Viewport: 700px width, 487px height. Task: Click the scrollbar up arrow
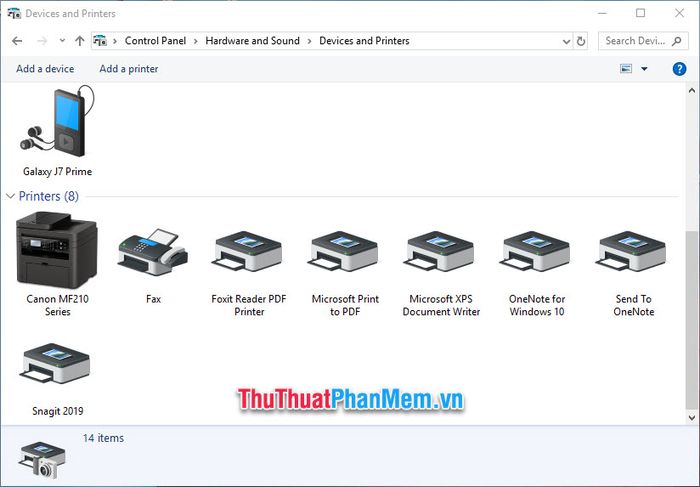(x=692, y=91)
